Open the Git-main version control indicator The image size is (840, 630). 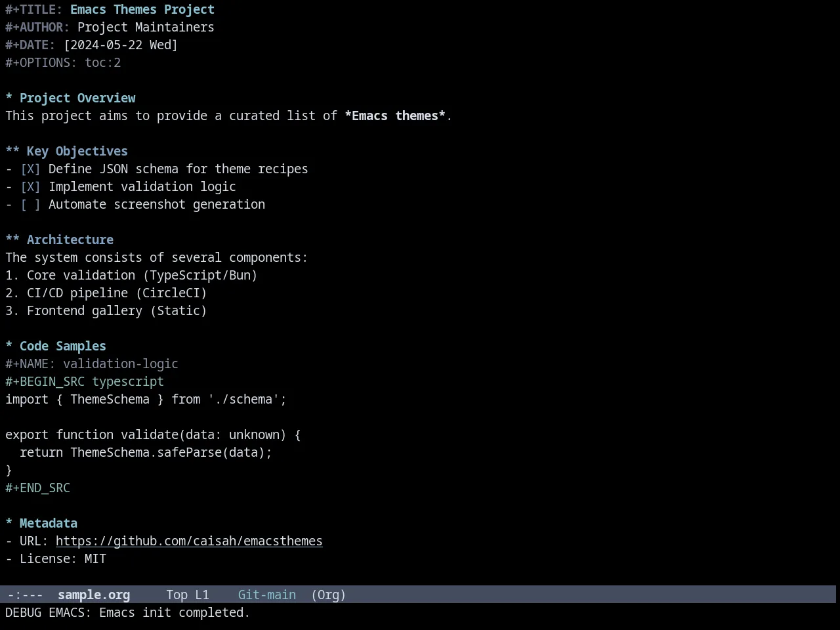[267, 595]
